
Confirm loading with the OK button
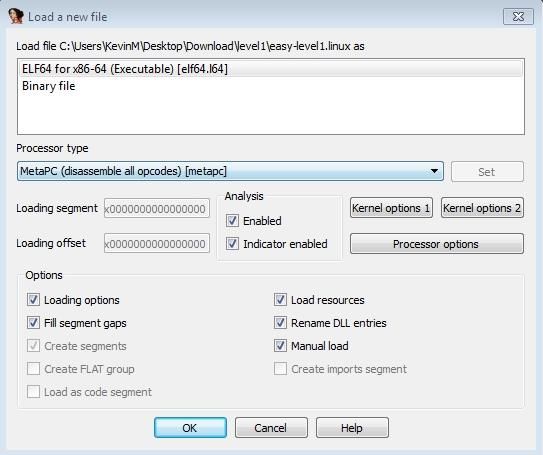pos(190,428)
